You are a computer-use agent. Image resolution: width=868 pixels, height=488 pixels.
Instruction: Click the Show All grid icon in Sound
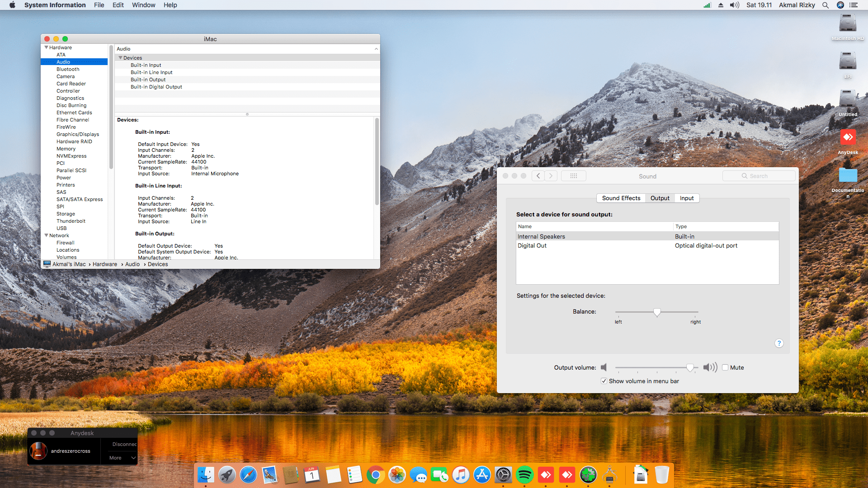[x=573, y=176]
